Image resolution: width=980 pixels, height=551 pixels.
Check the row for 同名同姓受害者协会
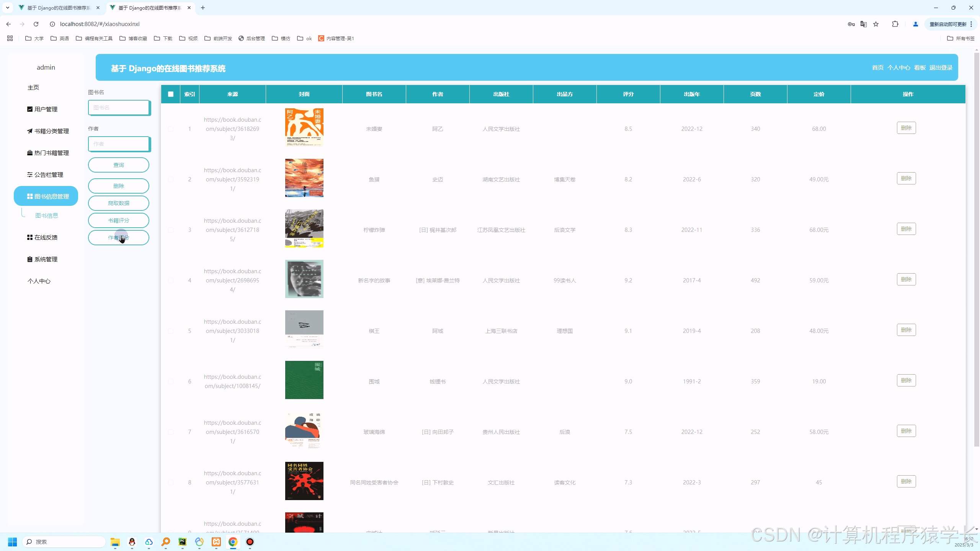tap(171, 483)
